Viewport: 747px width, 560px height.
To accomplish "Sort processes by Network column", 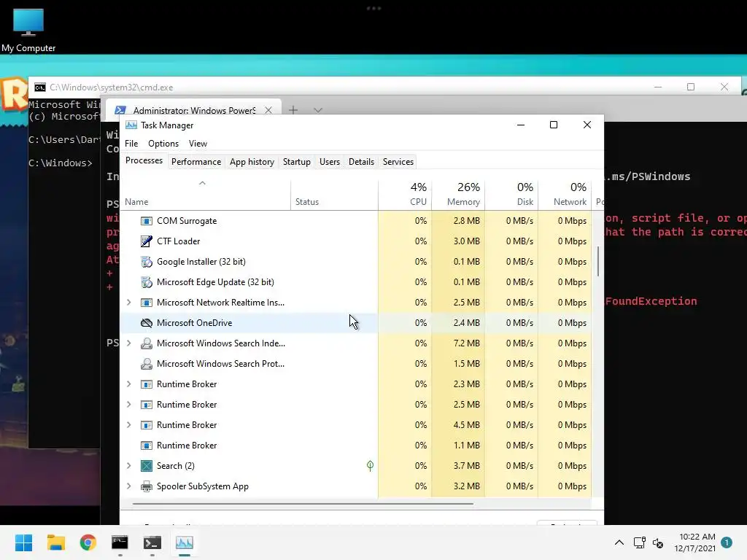I will (x=565, y=195).
